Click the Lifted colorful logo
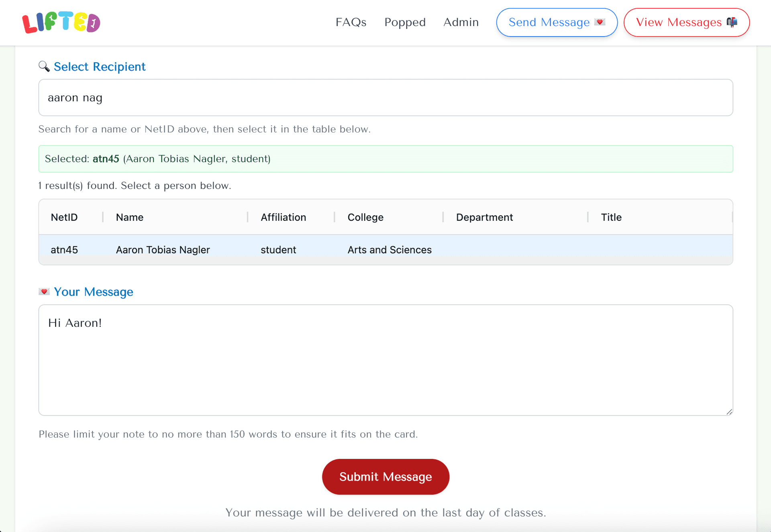 coord(61,22)
